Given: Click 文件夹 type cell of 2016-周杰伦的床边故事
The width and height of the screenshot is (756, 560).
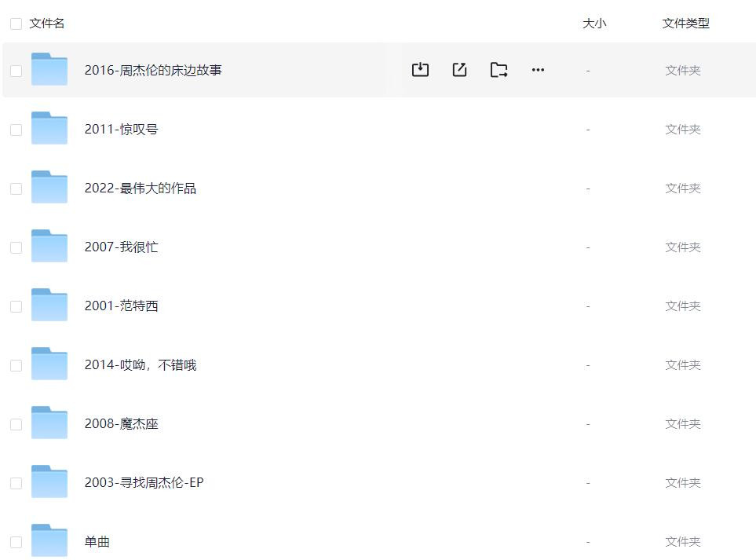Looking at the screenshot, I should (683, 71).
